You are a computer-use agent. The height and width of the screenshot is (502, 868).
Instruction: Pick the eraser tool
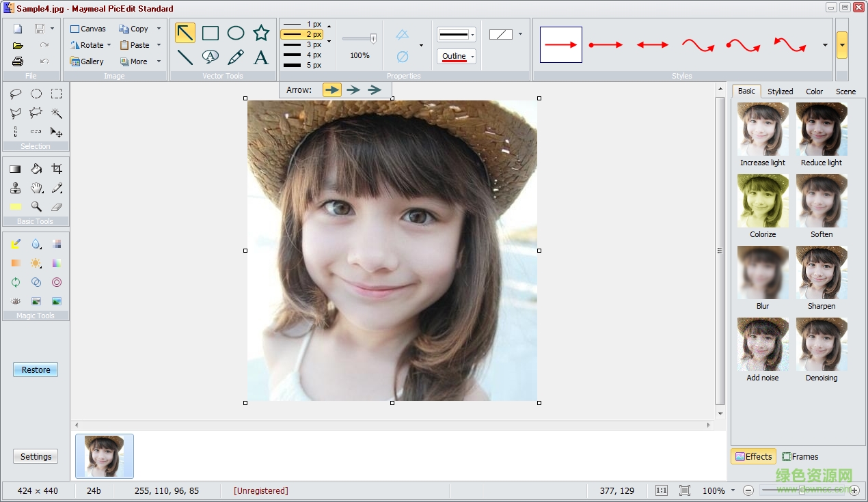[57, 206]
